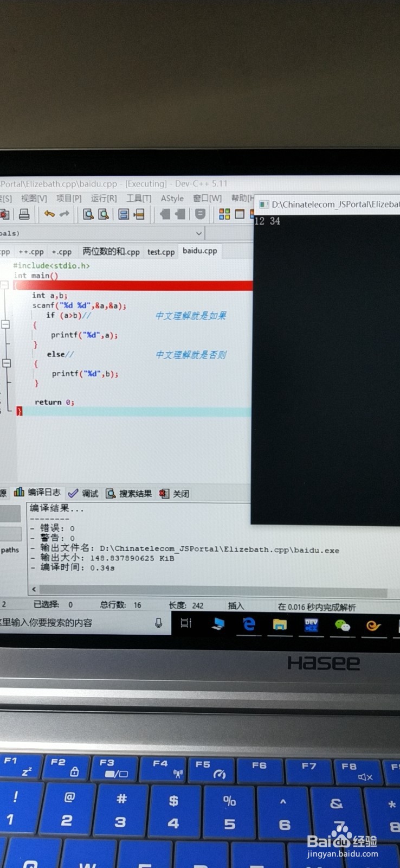The height and width of the screenshot is (868, 400).
Task: Open the 调试 panel tab
Action: 83,493
